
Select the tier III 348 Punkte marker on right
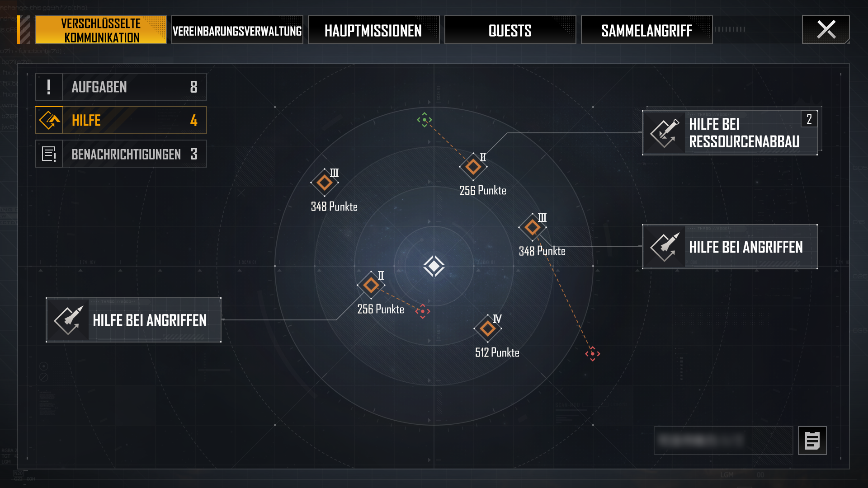click(x=533, y=227)
